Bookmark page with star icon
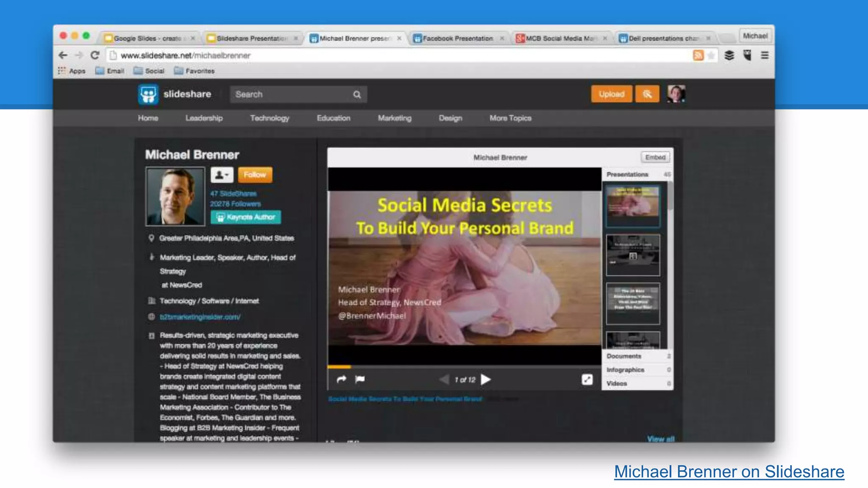The width and height of the screenshot is (868, 488). pos(712,55)
